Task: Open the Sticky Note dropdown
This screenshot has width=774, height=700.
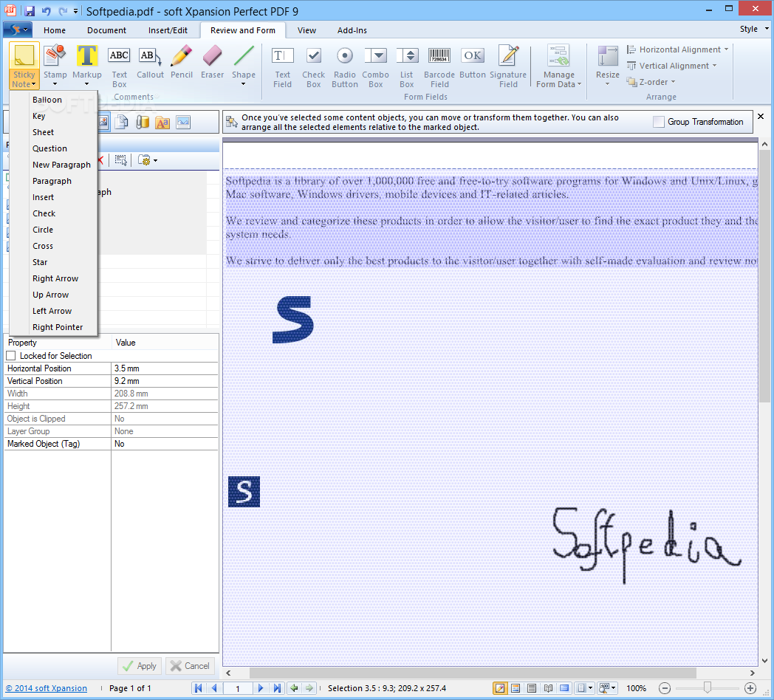Action: pos(24,80)
